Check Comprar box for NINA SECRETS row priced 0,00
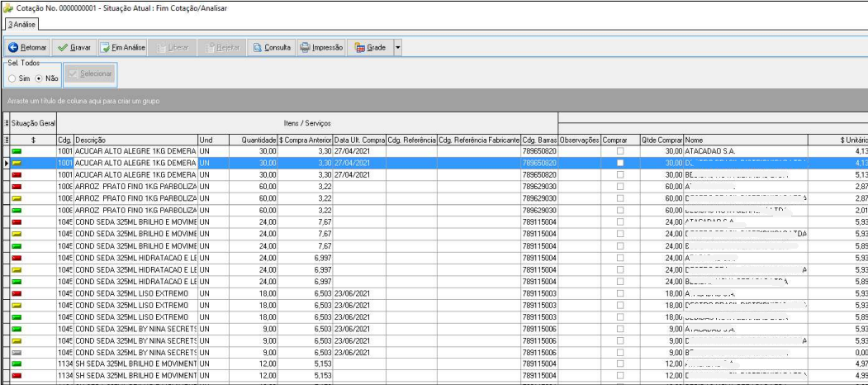This screenshot has height=385, width=868. (x=620, y=352)
